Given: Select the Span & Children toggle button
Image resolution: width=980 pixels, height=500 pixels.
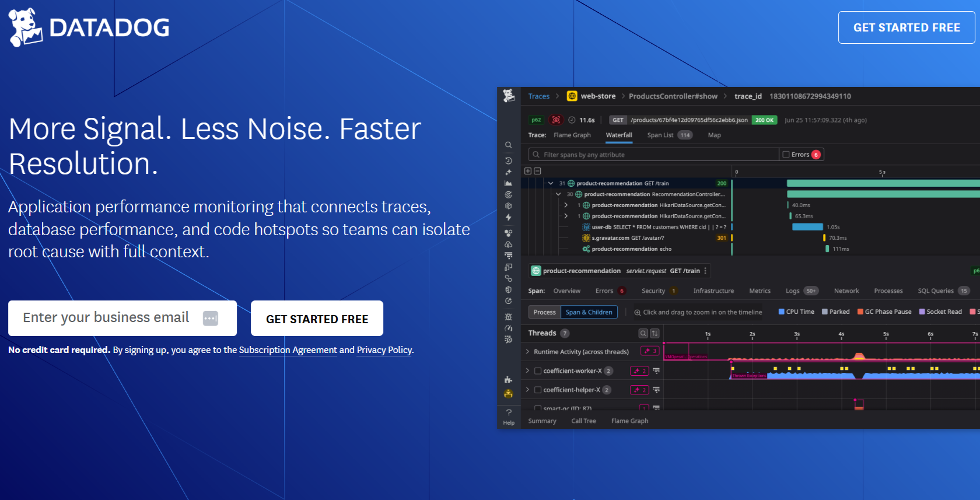Looking at the screenshot, I should (x=589, y=312).
